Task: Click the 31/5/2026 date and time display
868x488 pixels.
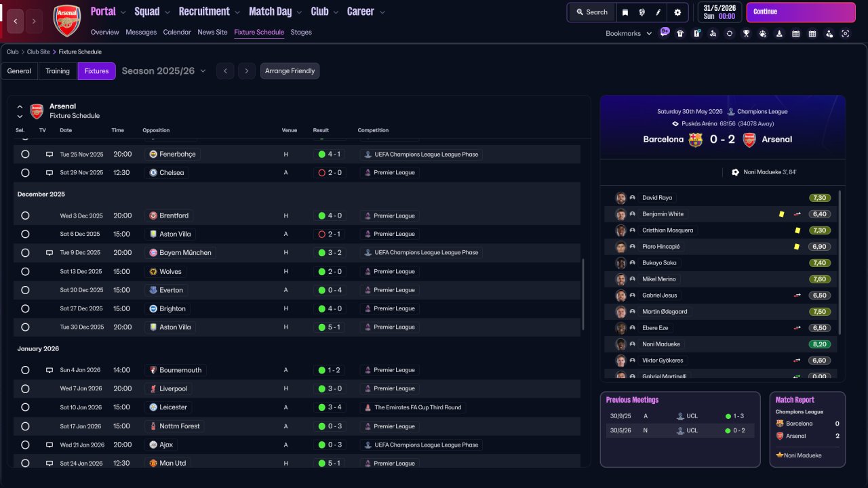Action: coord(720,12)
